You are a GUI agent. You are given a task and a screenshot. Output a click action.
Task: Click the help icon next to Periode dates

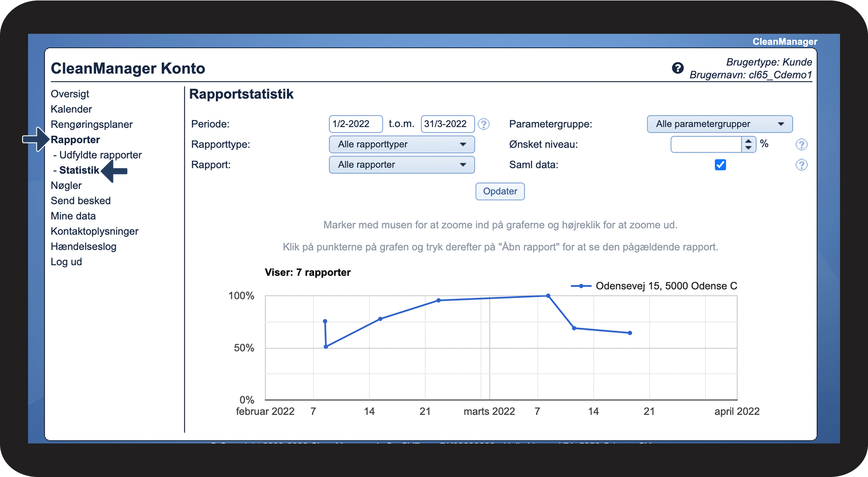484,124
